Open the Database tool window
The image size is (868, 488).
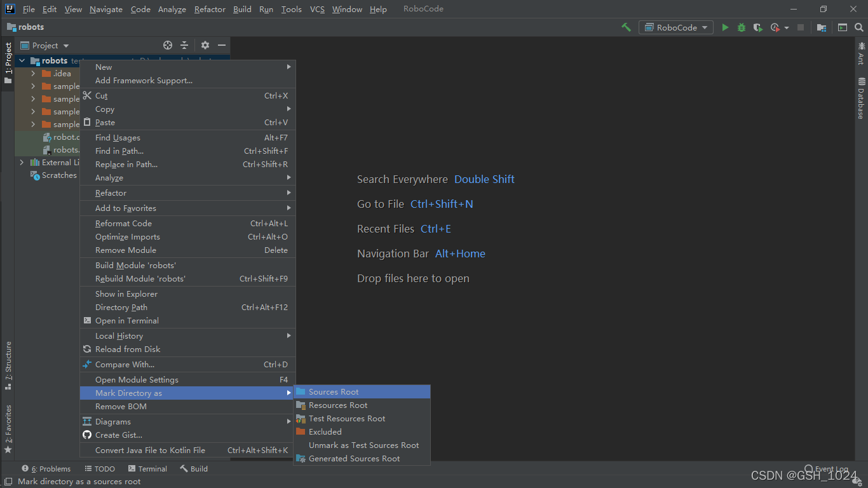click(x=862, y=98)
